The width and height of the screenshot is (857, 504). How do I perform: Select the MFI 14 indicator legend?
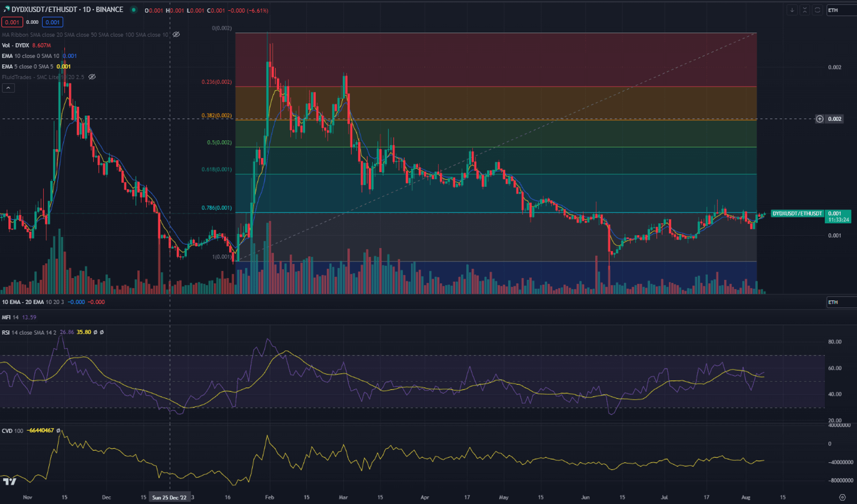pyautogui.click(x=10, y=317)
